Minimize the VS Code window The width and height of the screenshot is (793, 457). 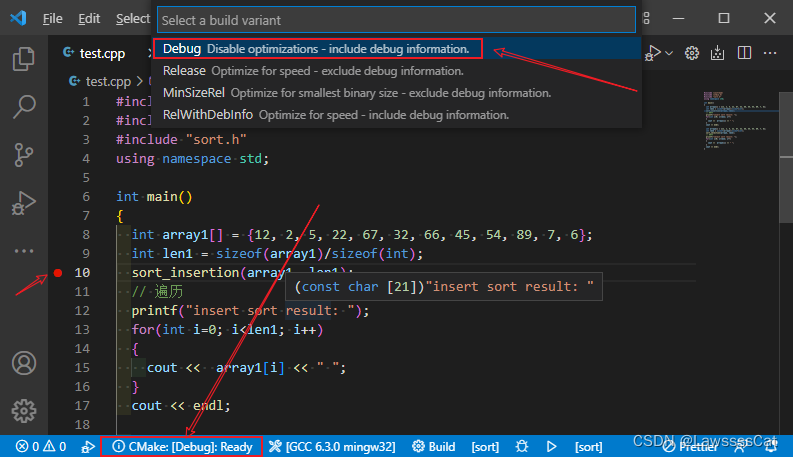[678, 18]
